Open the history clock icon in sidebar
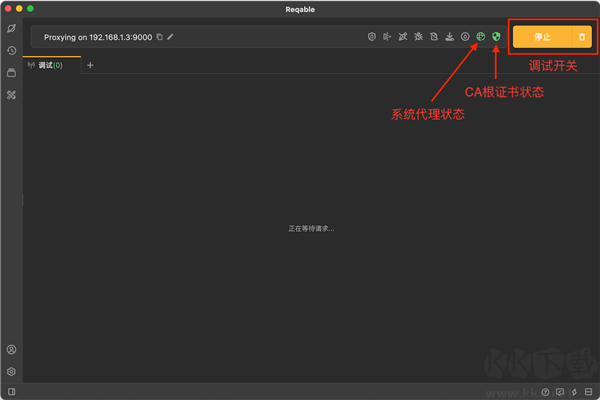Screen dimensions: 600x400 [11, 51]
